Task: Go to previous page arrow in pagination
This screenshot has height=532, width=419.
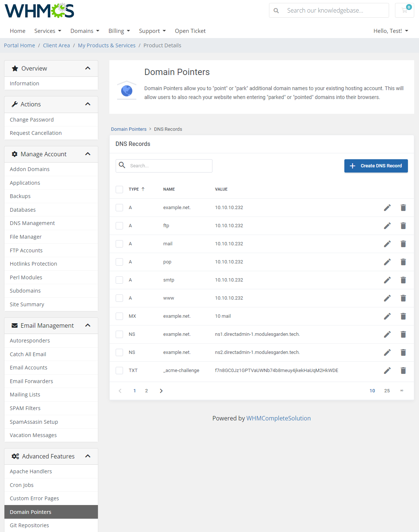Action: click(120, 391)
